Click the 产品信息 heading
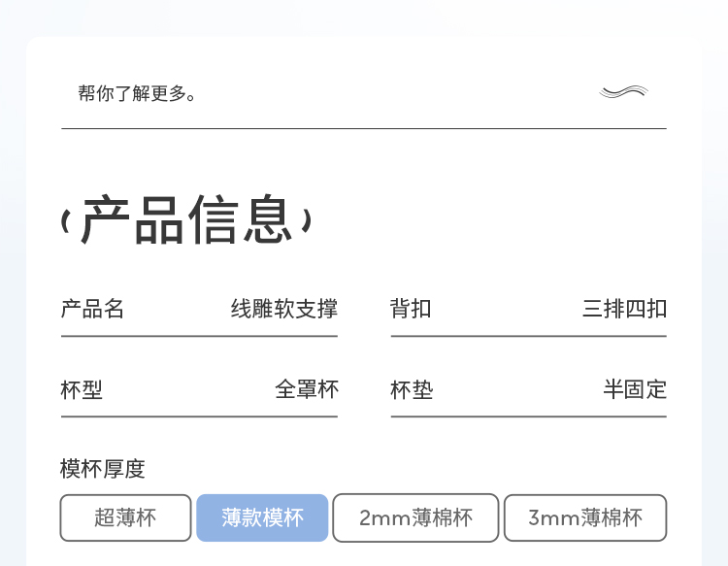This screenshot has width=728, height=566. [x=186, y=220]
